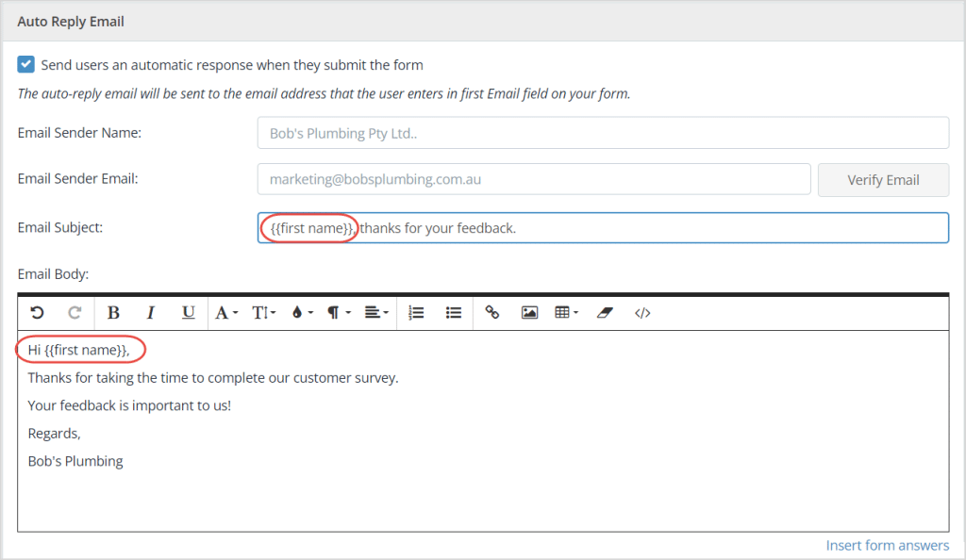Screen dimensions: 966x560
Task: Uncheck the automatic response checkbox
Action: pyautogui.click(x=25, y=64)
